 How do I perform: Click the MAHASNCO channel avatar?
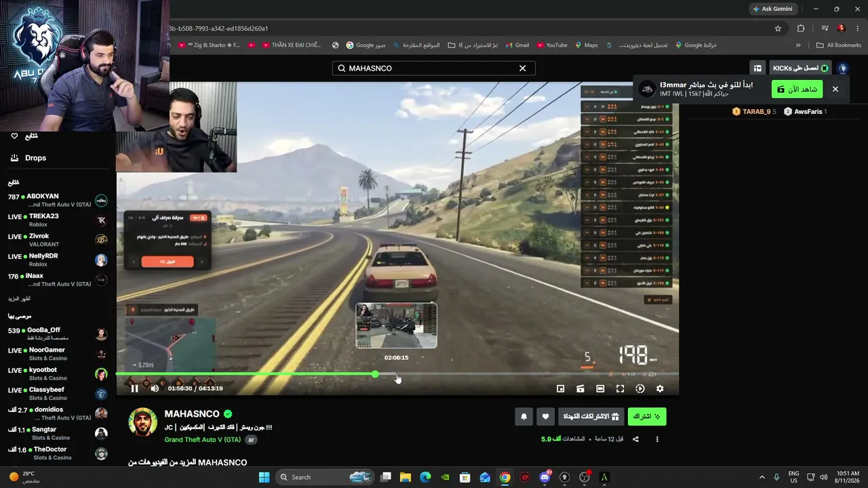click(143, 422)
